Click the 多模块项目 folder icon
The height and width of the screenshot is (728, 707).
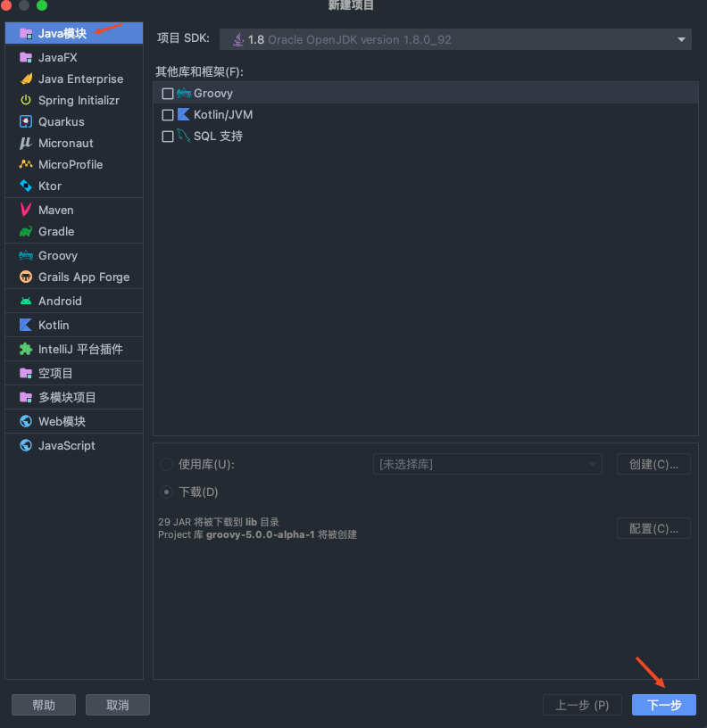click(26, 397)
